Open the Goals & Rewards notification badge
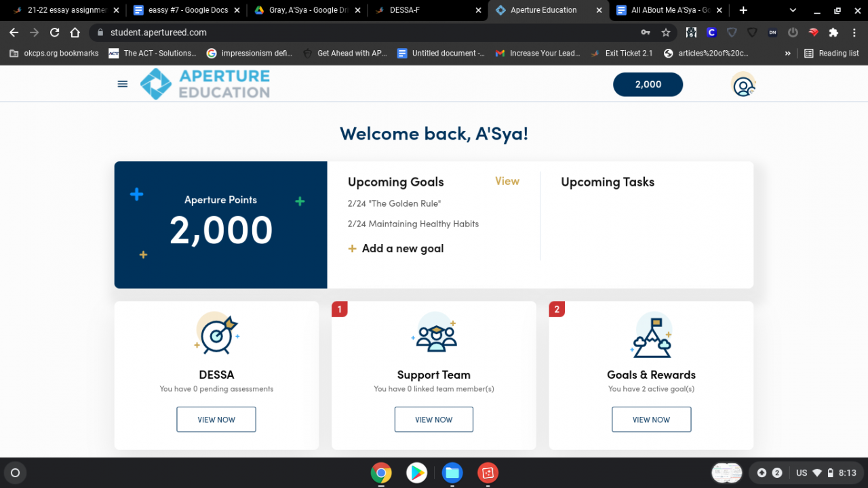Image resolution: width=868 pixels, height=488 pixels. pos(557,310)
